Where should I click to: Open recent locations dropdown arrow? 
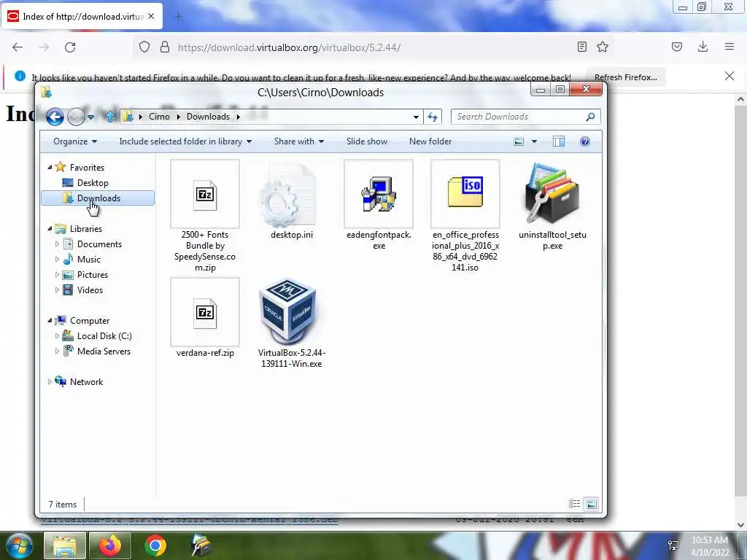tap(90, 117)
